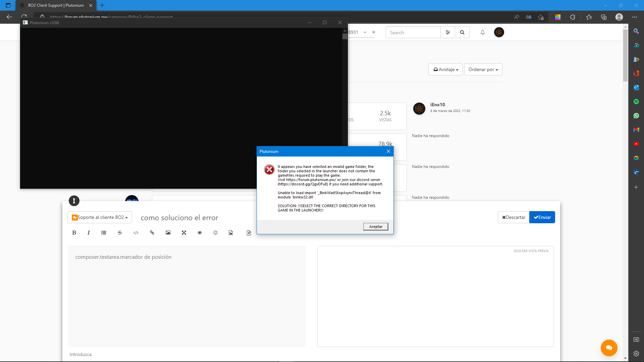Open Google Meet in the Edge sidebar

click(x=636, y=158)
